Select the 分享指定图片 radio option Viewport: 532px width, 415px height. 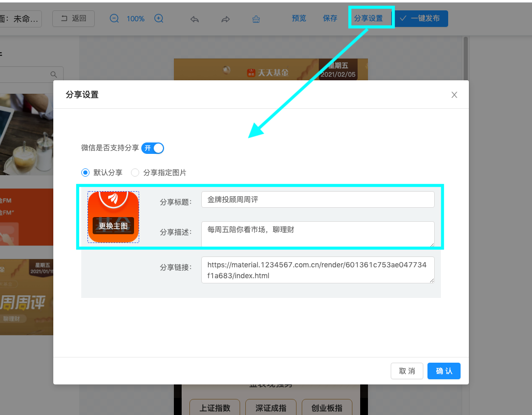[135, 173]
